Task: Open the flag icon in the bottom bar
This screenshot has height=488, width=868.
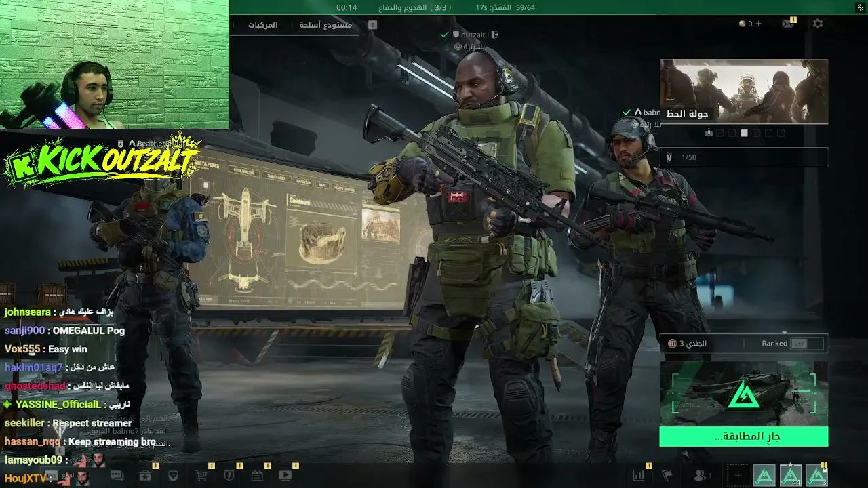Action: (667, 476)
